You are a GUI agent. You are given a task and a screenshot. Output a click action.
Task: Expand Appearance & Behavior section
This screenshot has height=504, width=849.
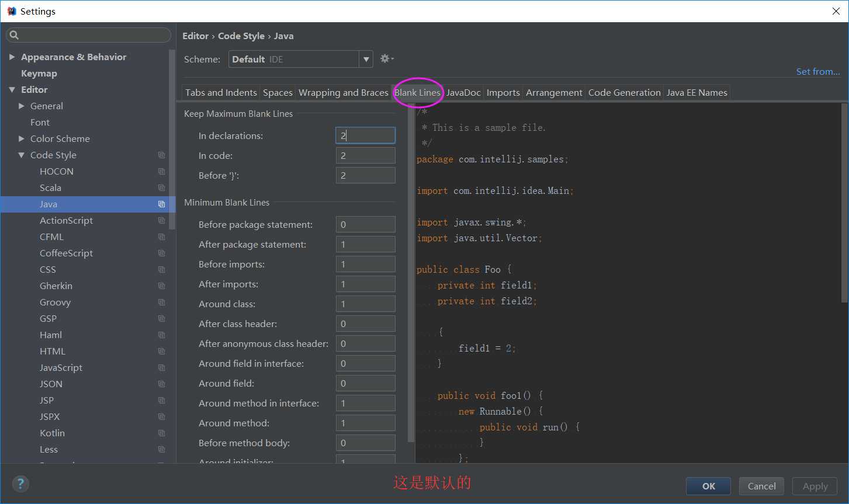(12, 57)
